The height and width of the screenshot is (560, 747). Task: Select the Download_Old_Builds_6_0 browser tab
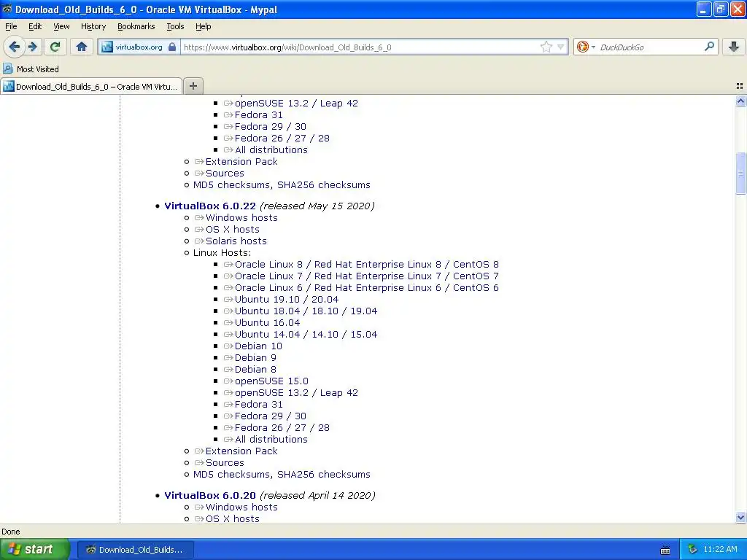[x=91, y=87]
